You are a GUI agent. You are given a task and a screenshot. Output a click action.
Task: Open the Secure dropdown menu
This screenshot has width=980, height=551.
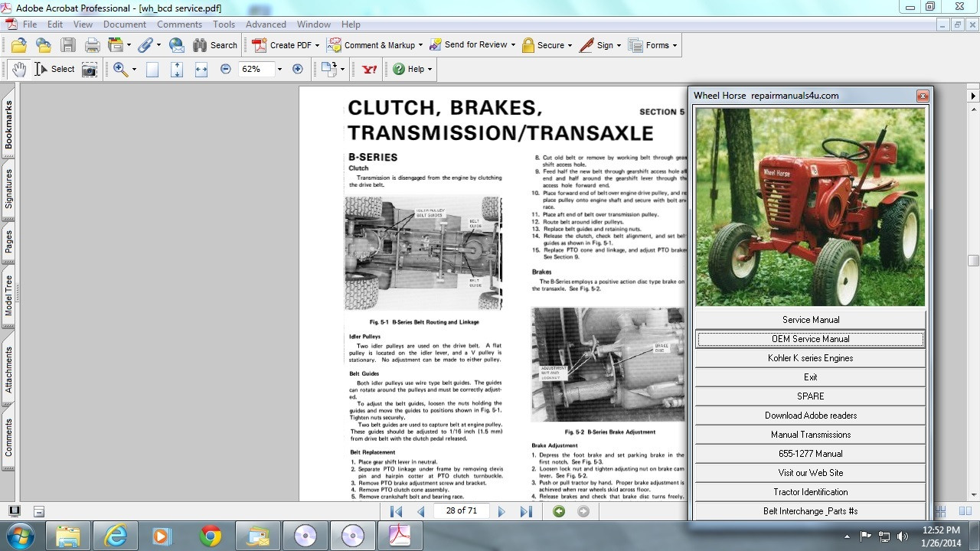coord(570,46)
